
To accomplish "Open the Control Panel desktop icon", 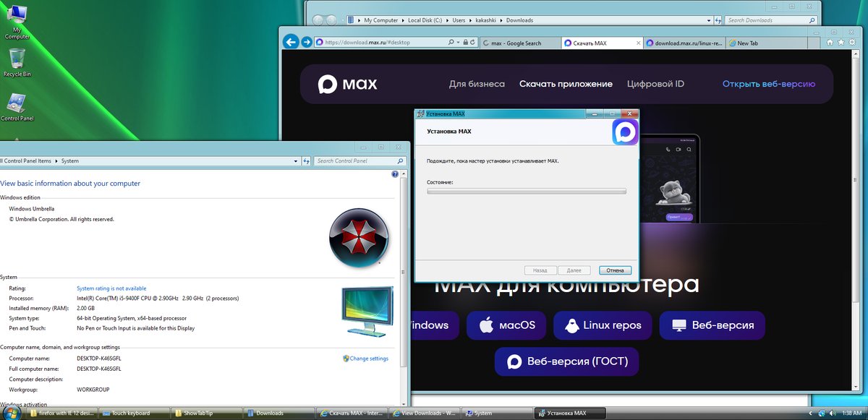I will click(17, 107).
